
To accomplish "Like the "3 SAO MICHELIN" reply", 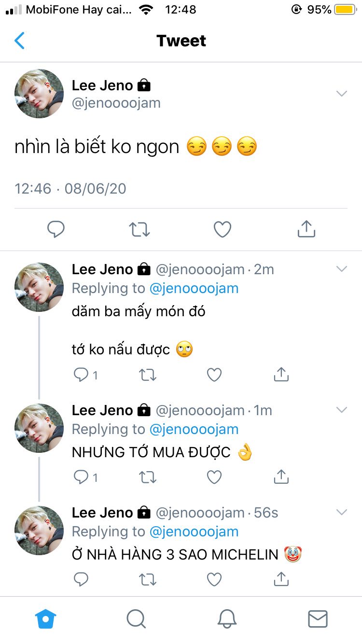I will [x=214, y=579].
